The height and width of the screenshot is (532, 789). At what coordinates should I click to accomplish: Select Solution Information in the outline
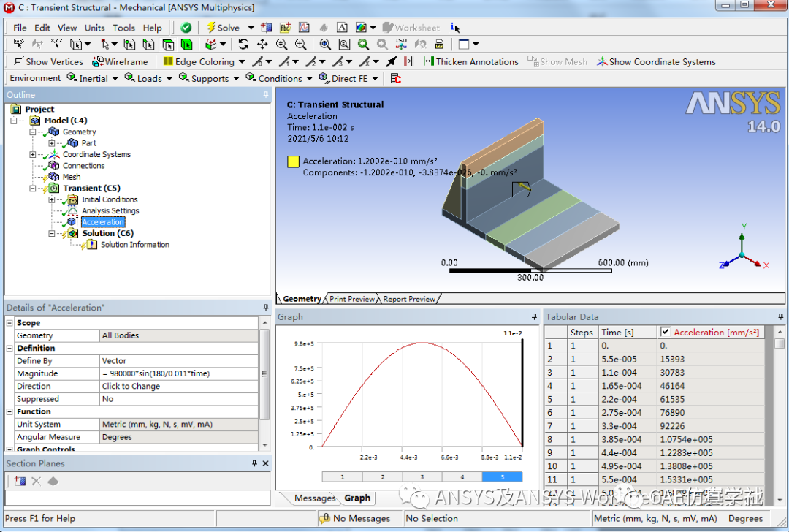click(135, 245)
